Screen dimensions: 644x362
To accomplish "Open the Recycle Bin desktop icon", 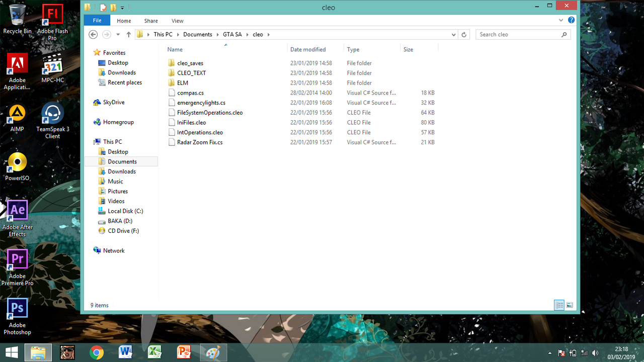I will pyautogui.click(x=17, y=19).
